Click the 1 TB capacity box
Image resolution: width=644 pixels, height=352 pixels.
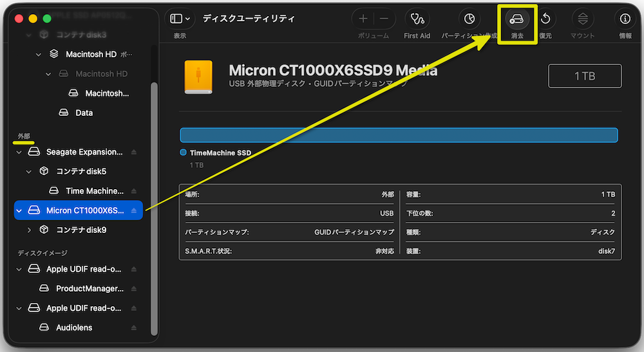585,76
